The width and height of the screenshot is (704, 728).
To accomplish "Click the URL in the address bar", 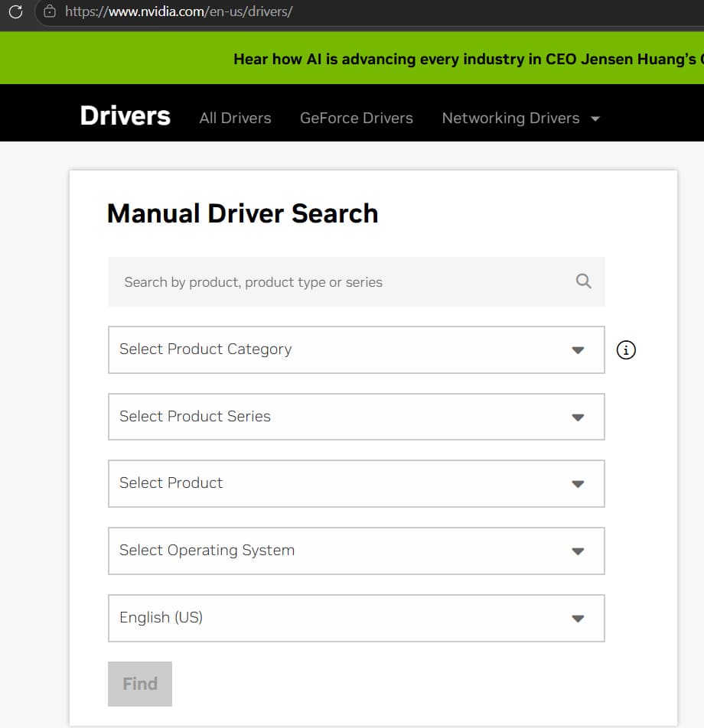I will 179,11.
